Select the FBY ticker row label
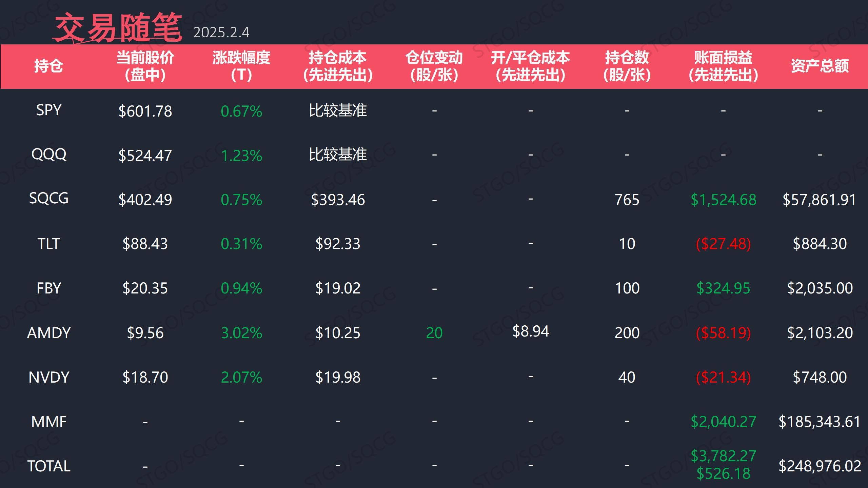 coord(48,288)
